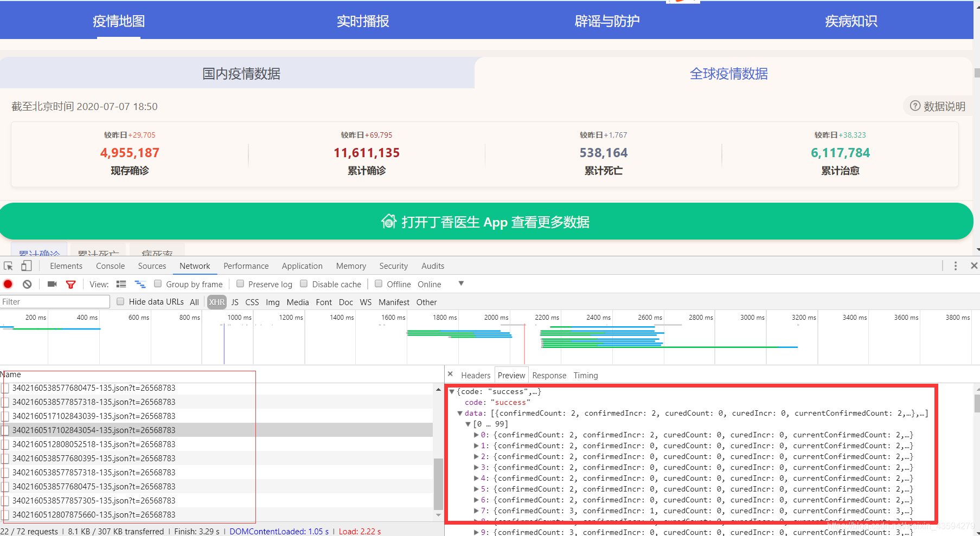This screenshot has height=536, width=980.
Task: Click the house icon in green banner
Action: (x=388, y=221)
